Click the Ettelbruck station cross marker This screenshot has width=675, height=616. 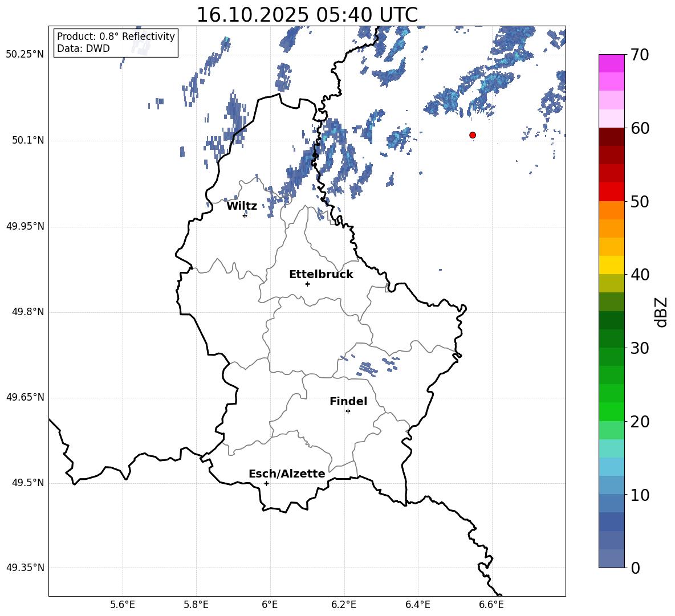tap(307, 284)
